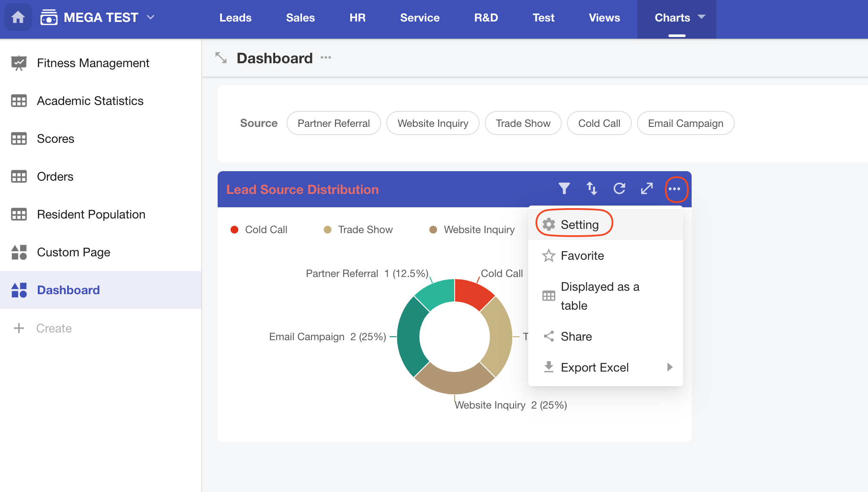Click Create to add a new page

[54, 328]
